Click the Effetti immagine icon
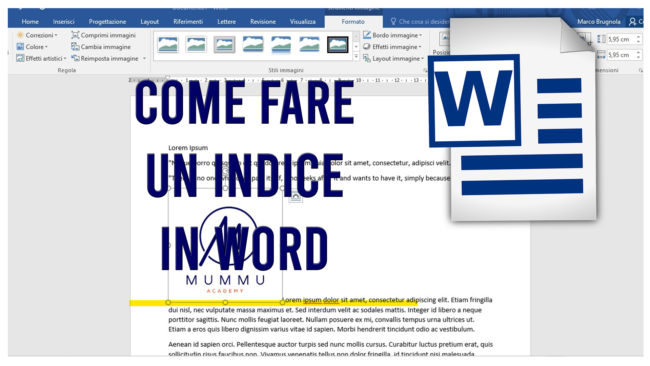This screenshot has width=650, height=366. pos(367,46)
